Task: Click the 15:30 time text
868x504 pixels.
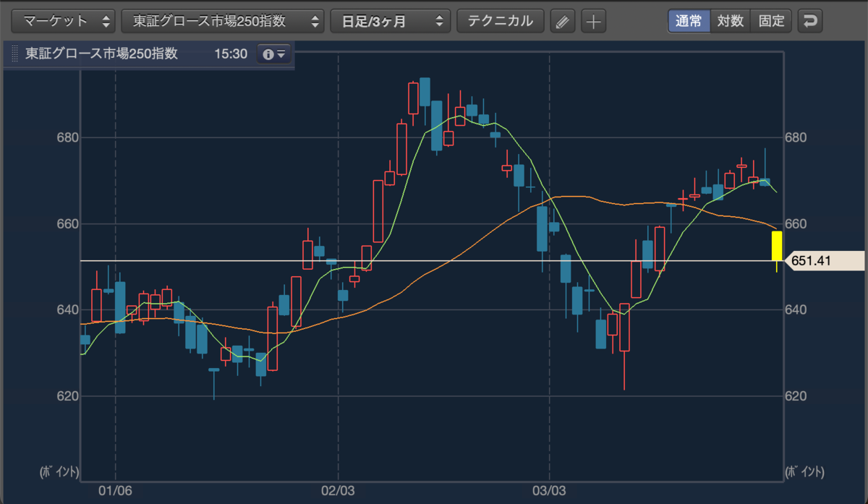Action: pos(230,54)
